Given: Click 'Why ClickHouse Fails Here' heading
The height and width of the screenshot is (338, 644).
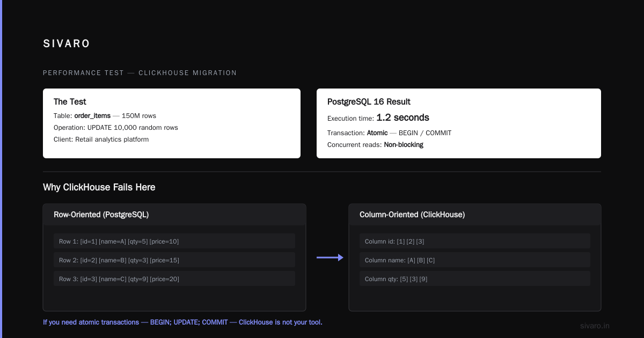Looking at the screenshot, I should (99, 187).
